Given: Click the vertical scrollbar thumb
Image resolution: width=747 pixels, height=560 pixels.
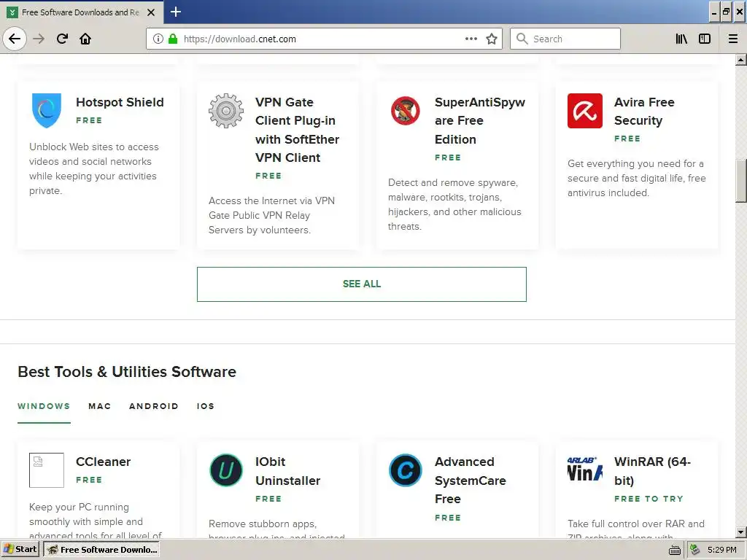Looking at the screenshot, I should (x=740, y=181).
